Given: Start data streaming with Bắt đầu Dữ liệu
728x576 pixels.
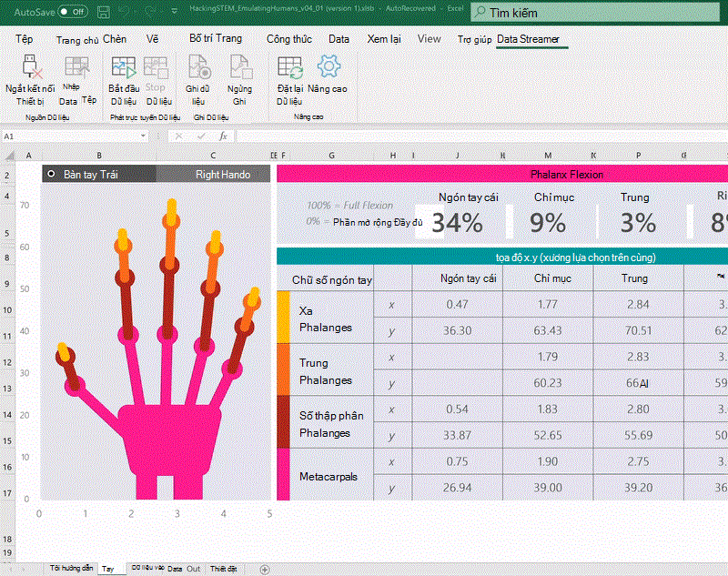Looking at the screenshot, I should pyautogui.click(x=124, y=67).
